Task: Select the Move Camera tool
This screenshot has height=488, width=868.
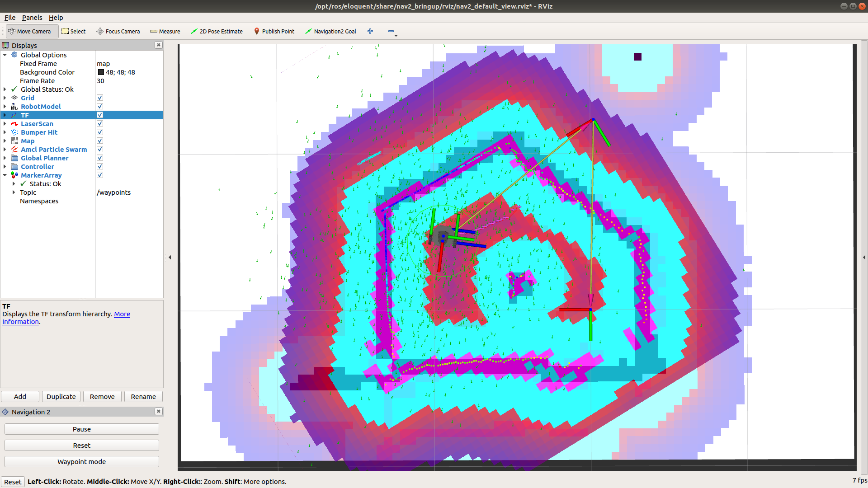Action: [30, 31]
